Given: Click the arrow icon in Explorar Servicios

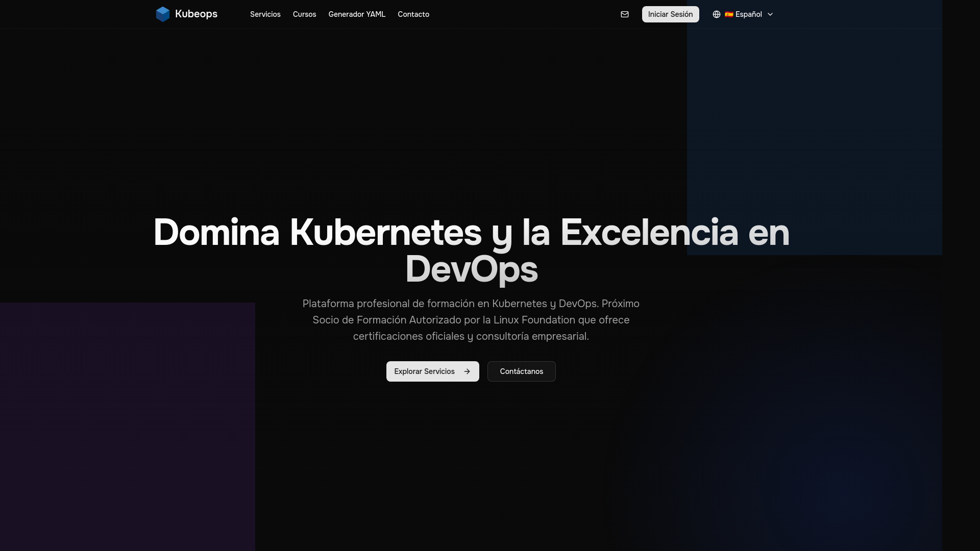Looking at the screenshot, I should [x=467, y=371].
